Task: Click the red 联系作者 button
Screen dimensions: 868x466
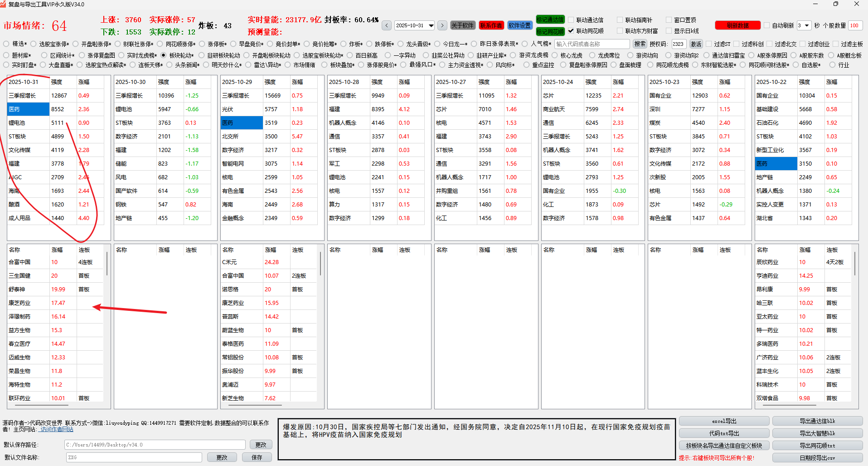Action: [491, 25]
